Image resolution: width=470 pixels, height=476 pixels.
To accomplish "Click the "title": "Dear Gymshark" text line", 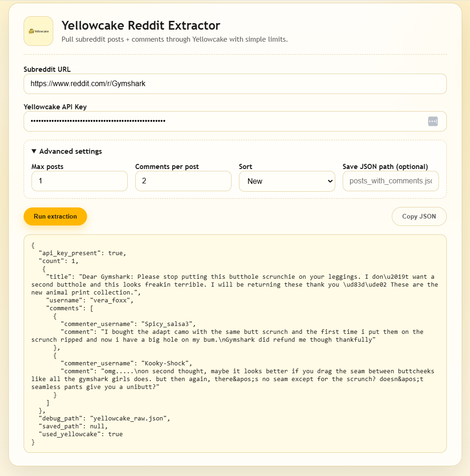I will tap(235, 284).
